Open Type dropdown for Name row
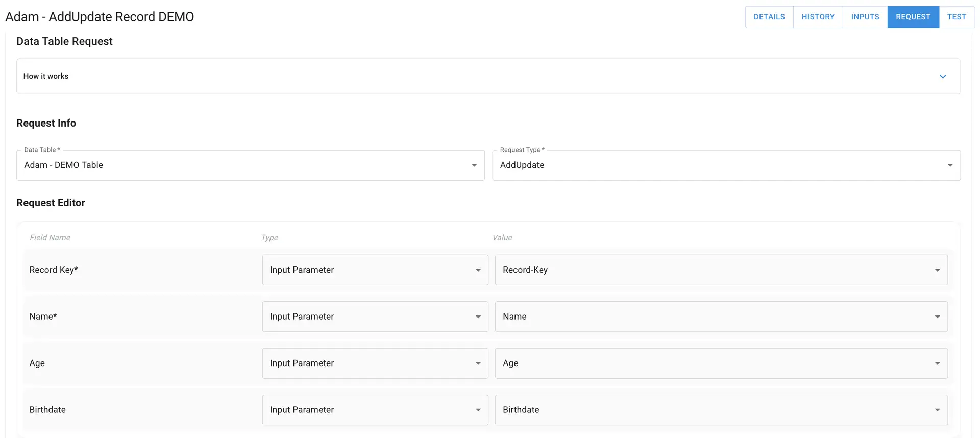The width and height of the screenshot is (980, 438). coord(375,317)
